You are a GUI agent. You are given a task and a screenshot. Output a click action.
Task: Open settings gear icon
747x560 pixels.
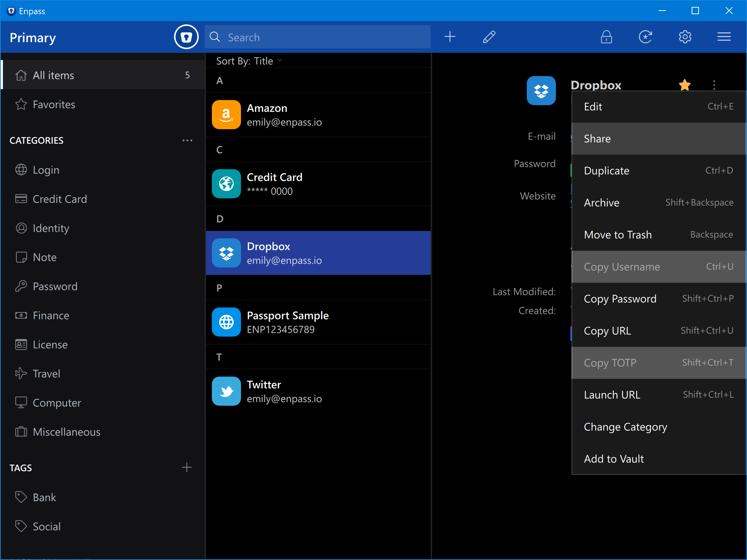coord(685,37)
